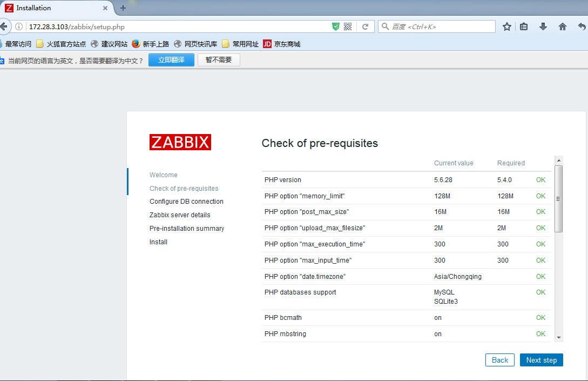588x381 pixels.
Task: Click the browser back arrow
Action: [3, 26]
